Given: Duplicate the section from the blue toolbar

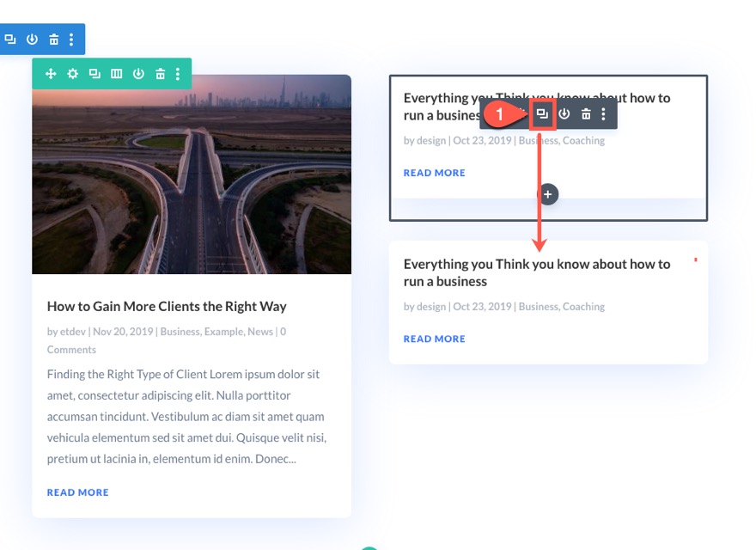Looking at the screenshot, I should [x=11, y=39].
